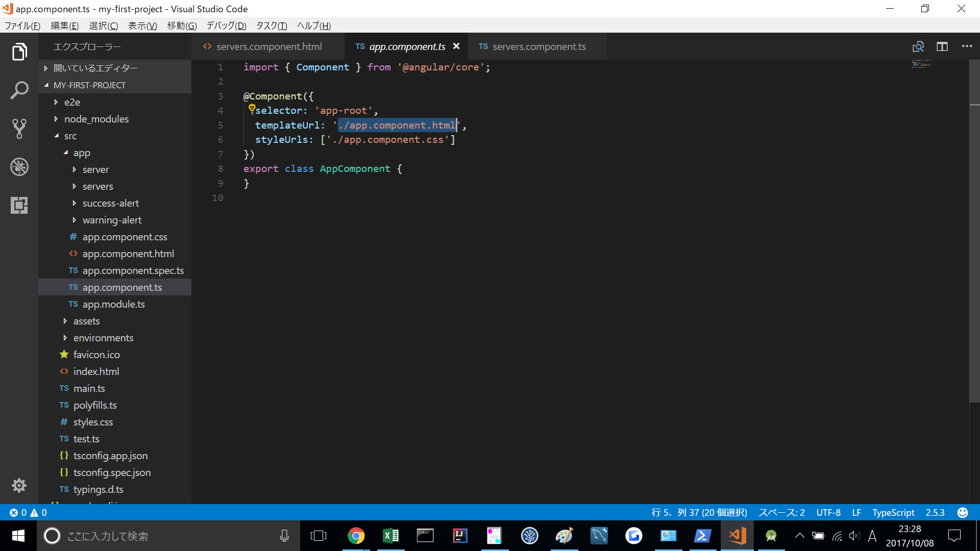This screenshot has width=980, height=551.
Task: Open the Extensions view icon
Action: pos(19,205)
